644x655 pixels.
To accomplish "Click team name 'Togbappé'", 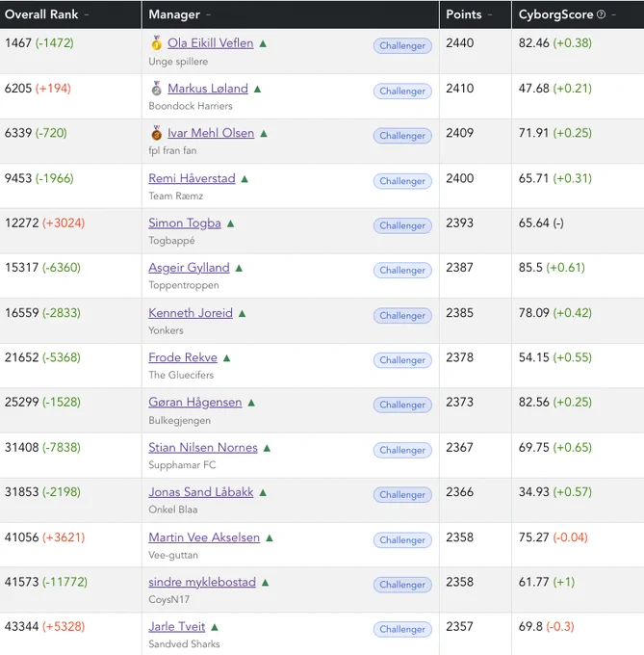I will coord(171,241).
